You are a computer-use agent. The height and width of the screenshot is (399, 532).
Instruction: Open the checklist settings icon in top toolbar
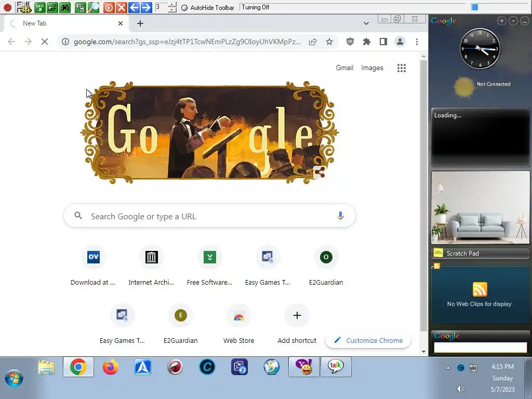tap(24, 7)
